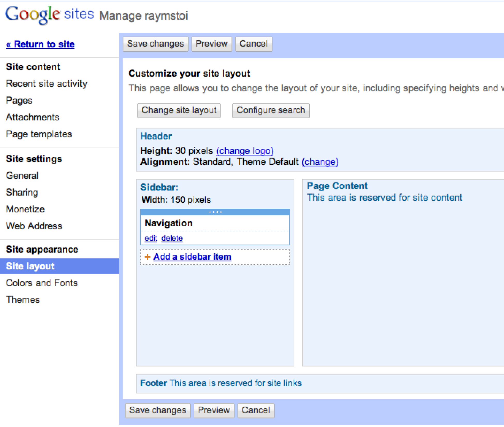Open Sharing settings
504x427 pixels.
coord(22,192)
